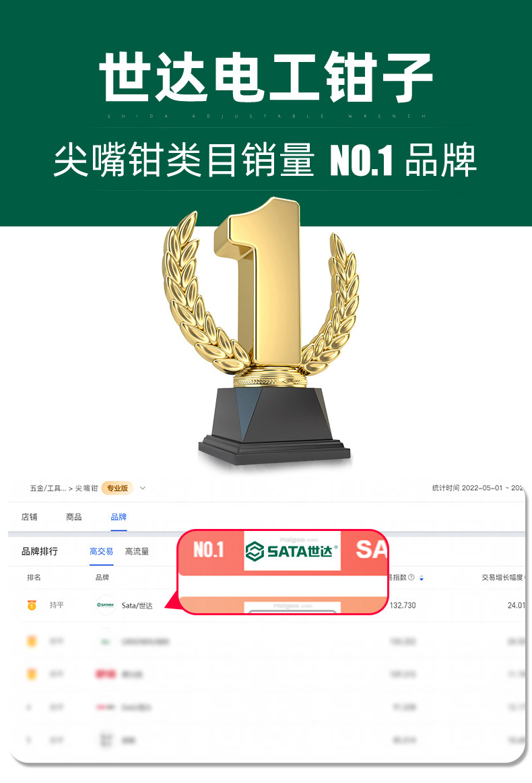The height and width of the screenshot is (783, 532).
Task: Click the SATA世达 logo in the callout
Action: pos(292,551)
